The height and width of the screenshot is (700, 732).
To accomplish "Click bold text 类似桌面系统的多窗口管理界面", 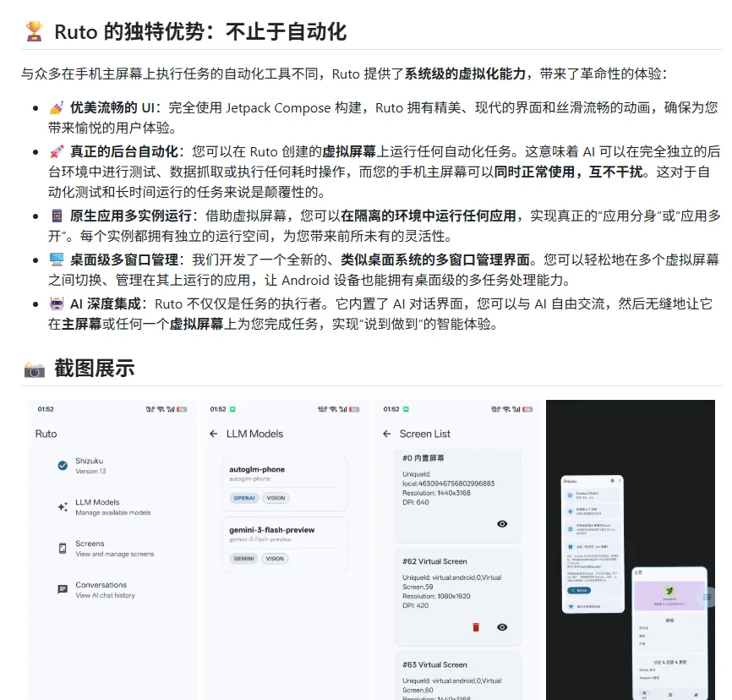I will pos(435,260).
